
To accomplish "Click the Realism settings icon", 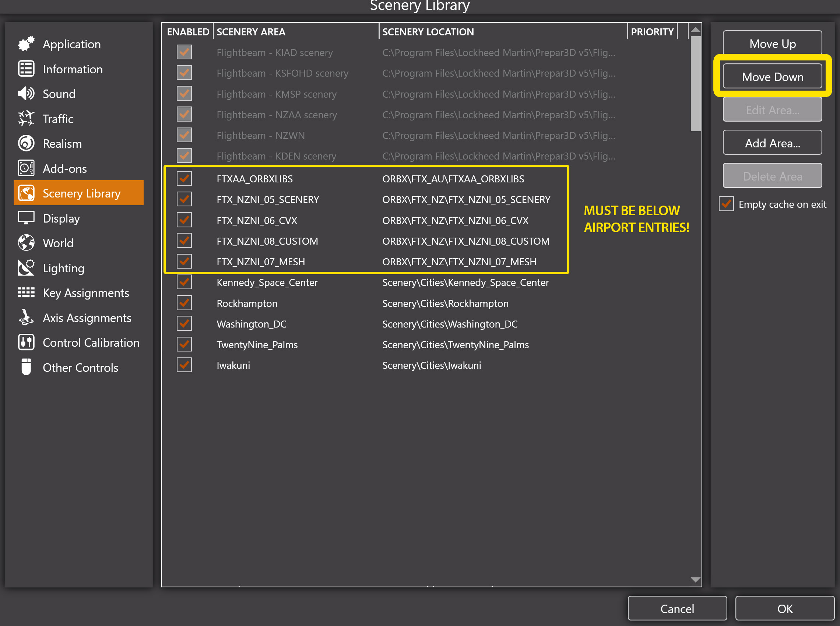I will (x=26, y=143).
